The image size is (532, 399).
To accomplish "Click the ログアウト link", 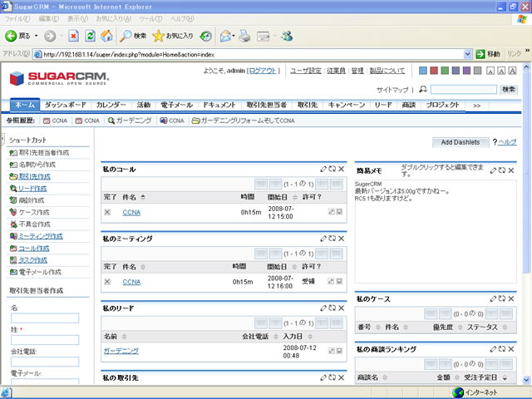I will click(x=264, y=71).
